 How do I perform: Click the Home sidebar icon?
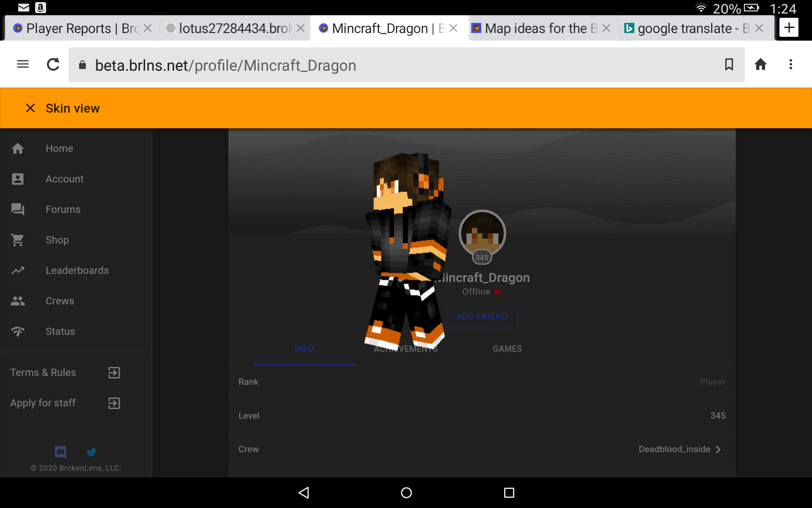(18, 149)
